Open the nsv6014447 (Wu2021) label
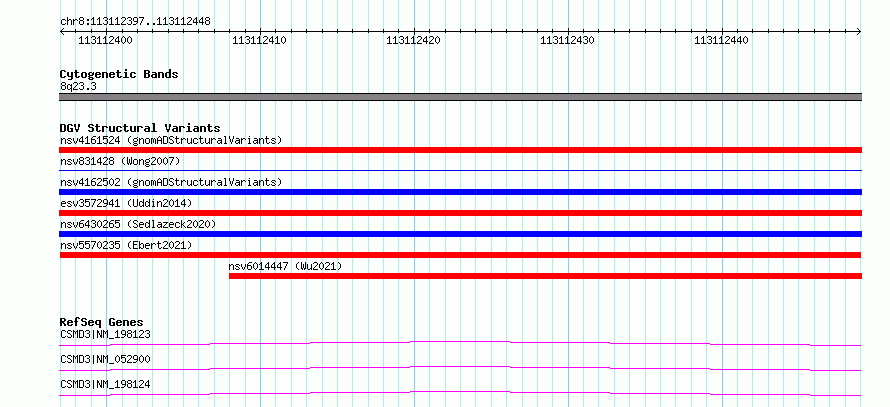Viewport: 890px width, 407px height. 286,266
